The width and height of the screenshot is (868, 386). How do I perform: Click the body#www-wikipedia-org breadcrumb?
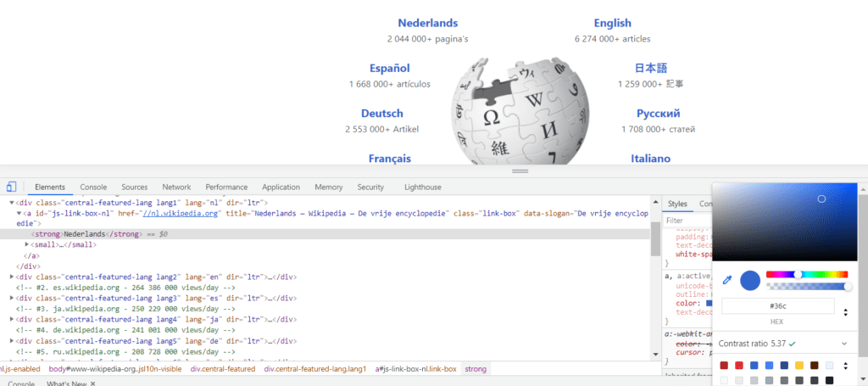click(115, 369)
